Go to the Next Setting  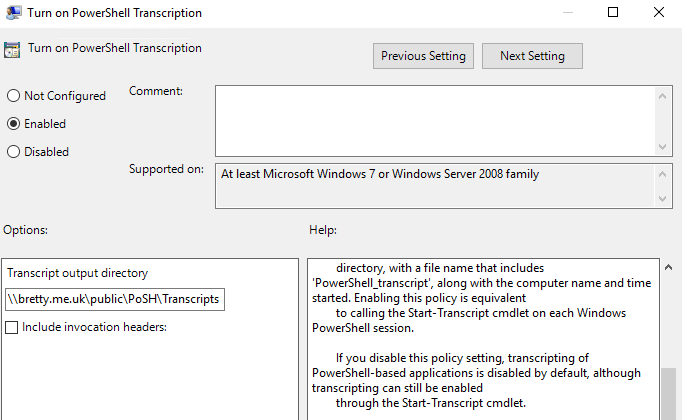pyautogui.click(x=532, y=56)
